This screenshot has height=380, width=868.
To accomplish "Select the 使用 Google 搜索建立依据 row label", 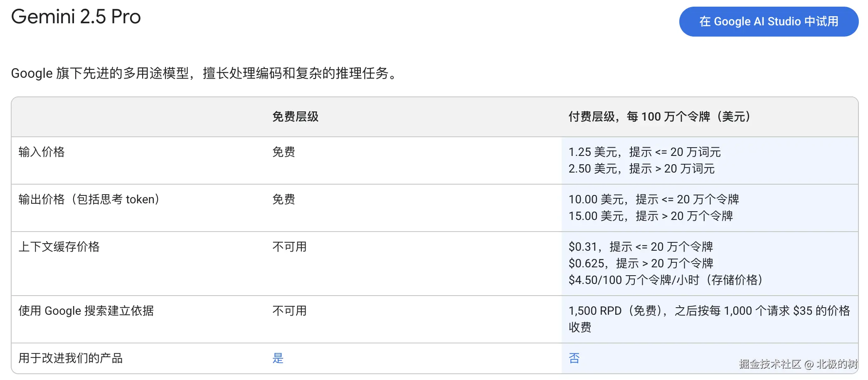I will (86, 311).
